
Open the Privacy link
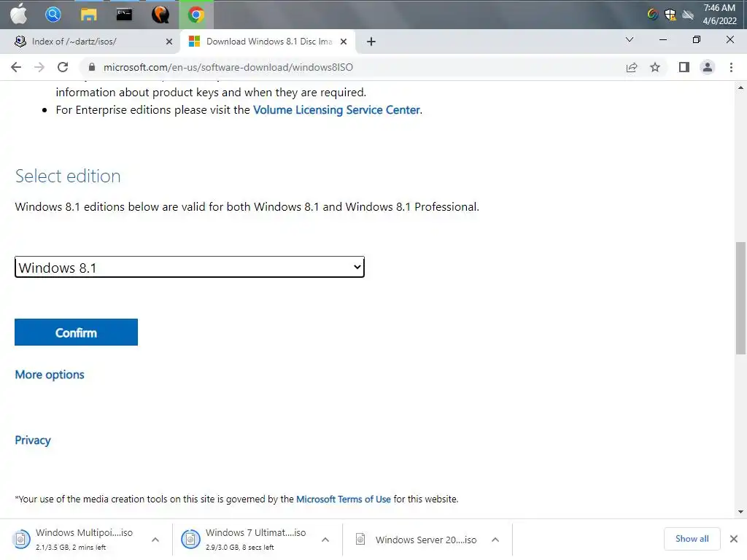pyautogui.click(x=32, y=440)
